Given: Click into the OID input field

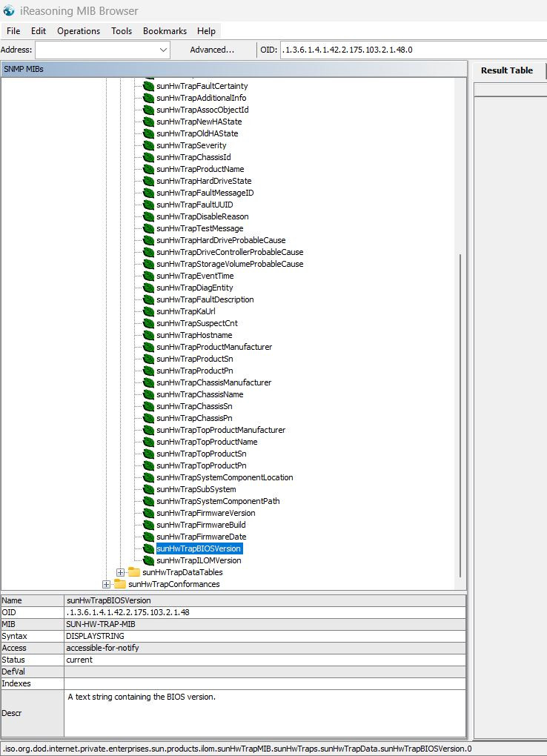Looking at the screenshot, I should pyautogui.click(x=414, y=50).
